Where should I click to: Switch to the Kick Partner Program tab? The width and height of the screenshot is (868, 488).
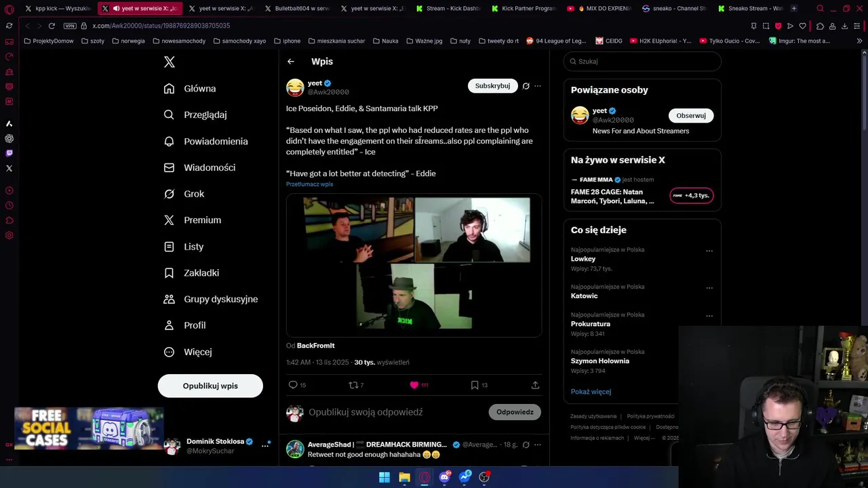522,9
